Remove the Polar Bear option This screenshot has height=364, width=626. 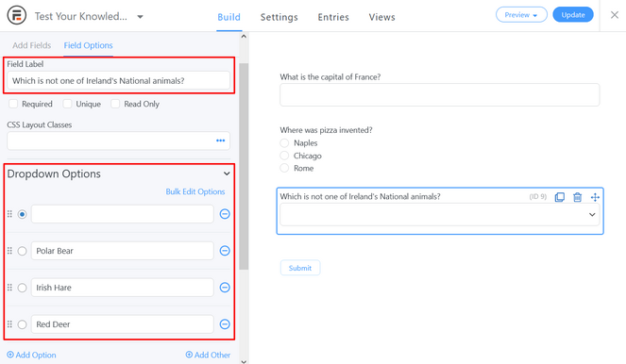225,251
